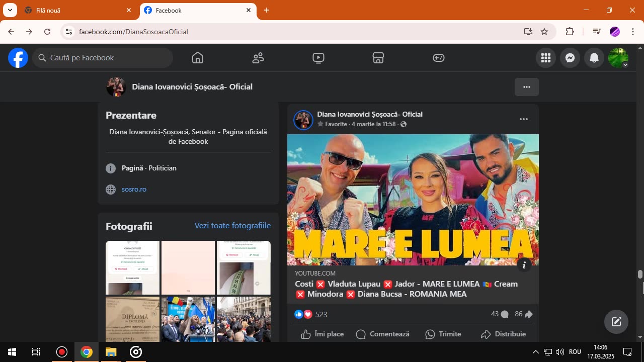644x362 pixels.
Task: Like the post with Îmi place
Action: tap(323, 334)
